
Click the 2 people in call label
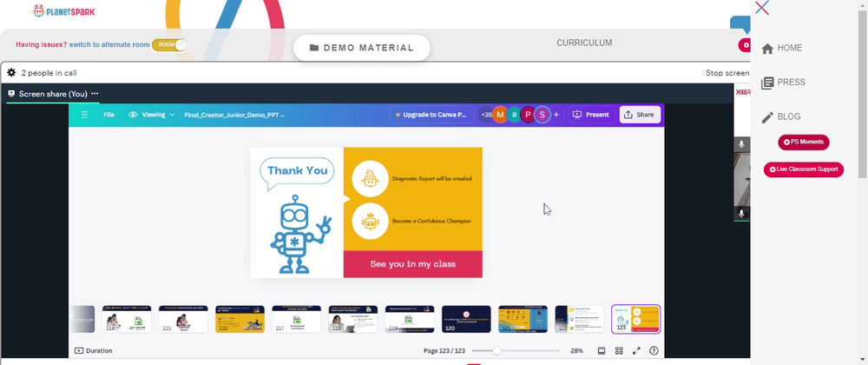click(x=49, y=73)
